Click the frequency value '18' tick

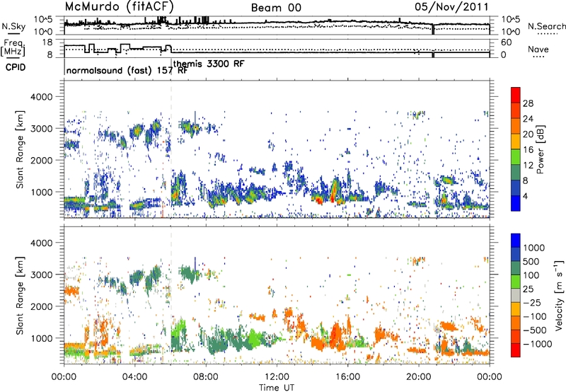[x=47, y=42]
